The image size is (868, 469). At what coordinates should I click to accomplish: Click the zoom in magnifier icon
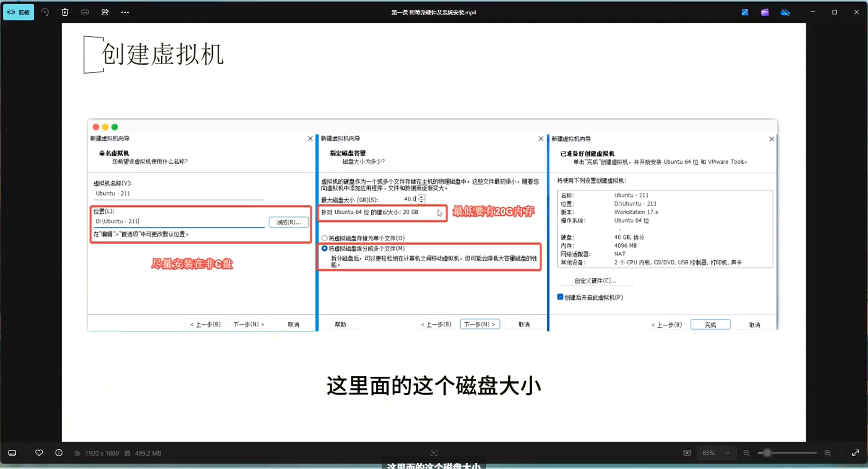point(828,453)
